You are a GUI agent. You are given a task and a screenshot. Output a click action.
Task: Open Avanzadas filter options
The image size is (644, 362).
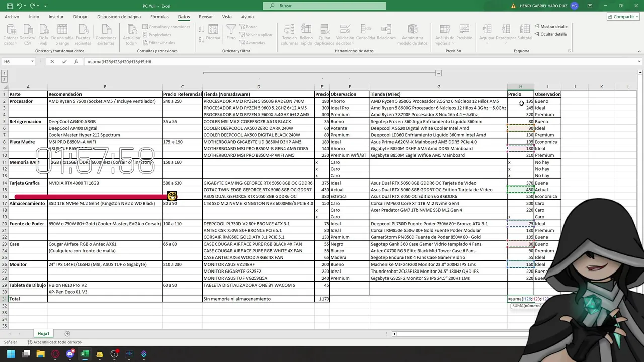tap(252, 43)
